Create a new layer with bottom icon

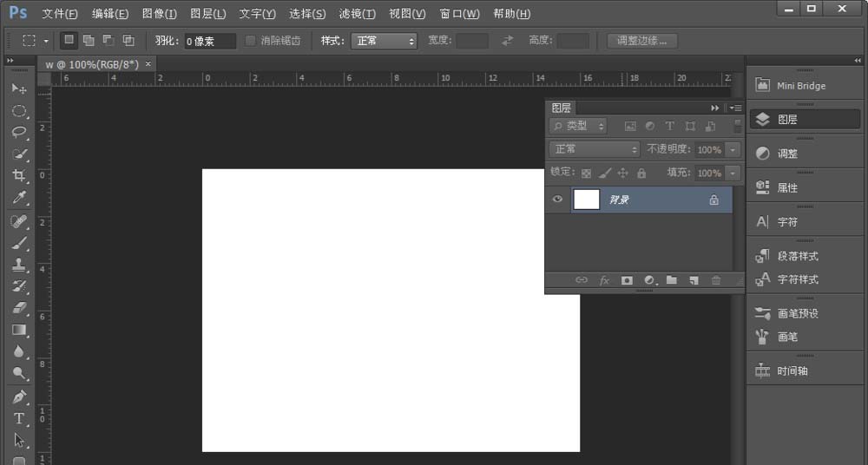[x=694, y=280]
